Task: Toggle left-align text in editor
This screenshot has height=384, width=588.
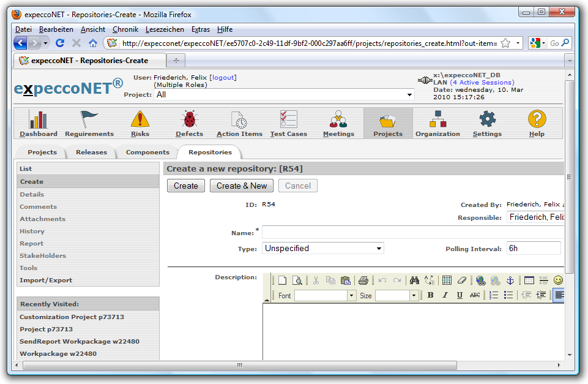Action: 559,295
